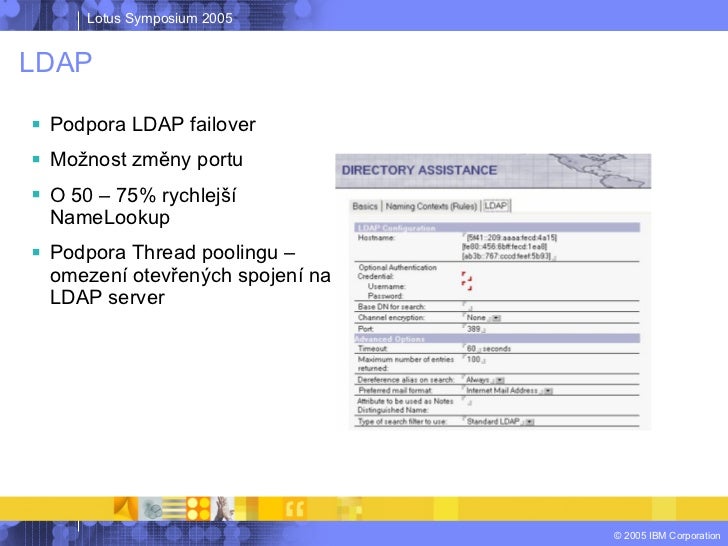Click the LDAP slide title
Screen dimensions: 728x546
(55, 62)
